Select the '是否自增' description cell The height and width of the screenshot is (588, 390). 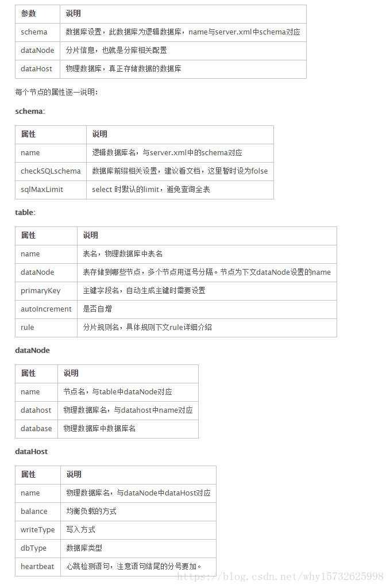207,309
